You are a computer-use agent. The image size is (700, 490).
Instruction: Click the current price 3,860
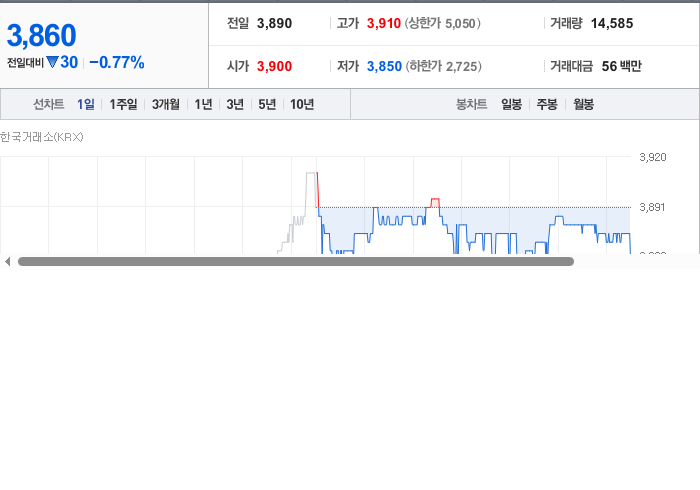[x=42, y=35]
